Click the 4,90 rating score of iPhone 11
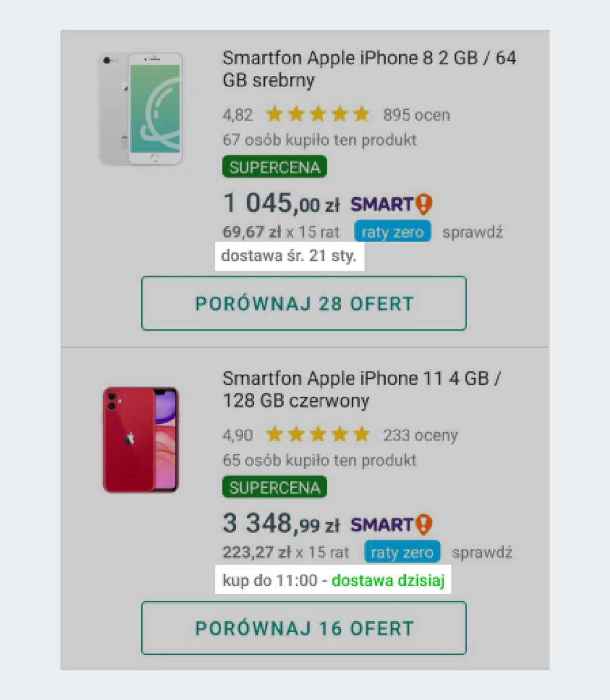This screenshot has width=610, height=700. (238, 435)
